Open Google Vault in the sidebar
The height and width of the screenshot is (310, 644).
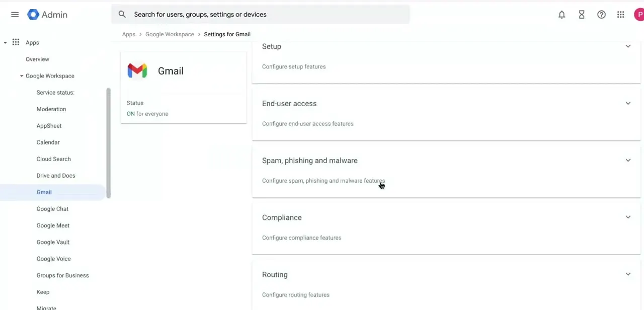(53, 242)
